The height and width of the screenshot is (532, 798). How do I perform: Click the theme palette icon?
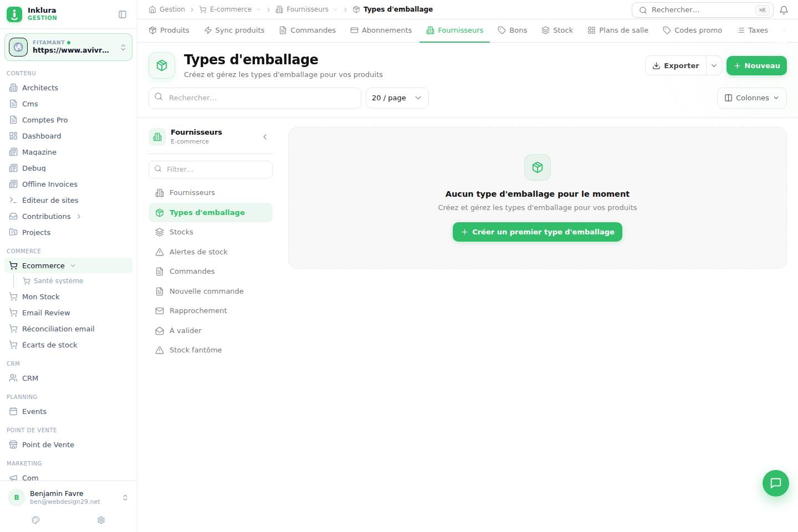(36, 520)
